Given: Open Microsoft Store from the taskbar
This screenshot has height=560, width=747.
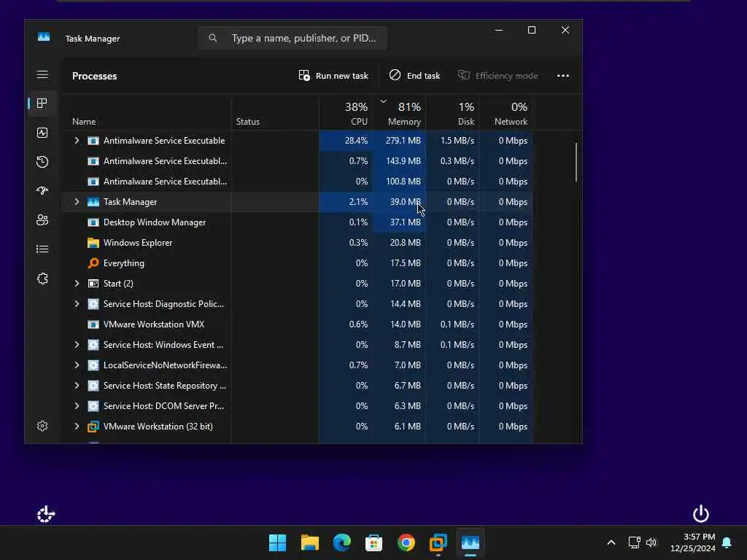Looking at the screenshot, I should [374, 542].
